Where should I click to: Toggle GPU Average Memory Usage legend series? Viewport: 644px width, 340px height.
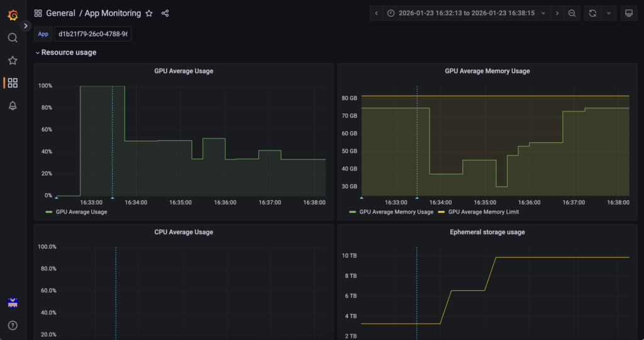[x=396, y=212]
